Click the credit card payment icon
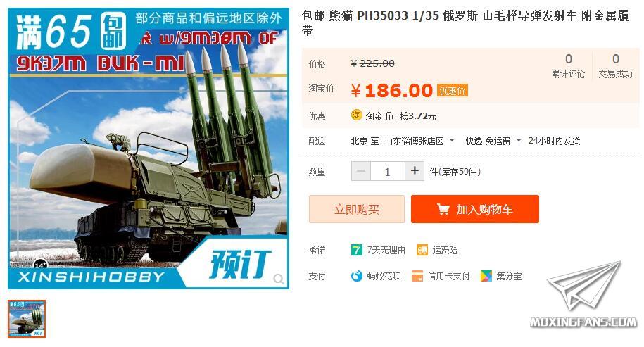The width and height of the screenshot is (644, 347). [417, 276]
